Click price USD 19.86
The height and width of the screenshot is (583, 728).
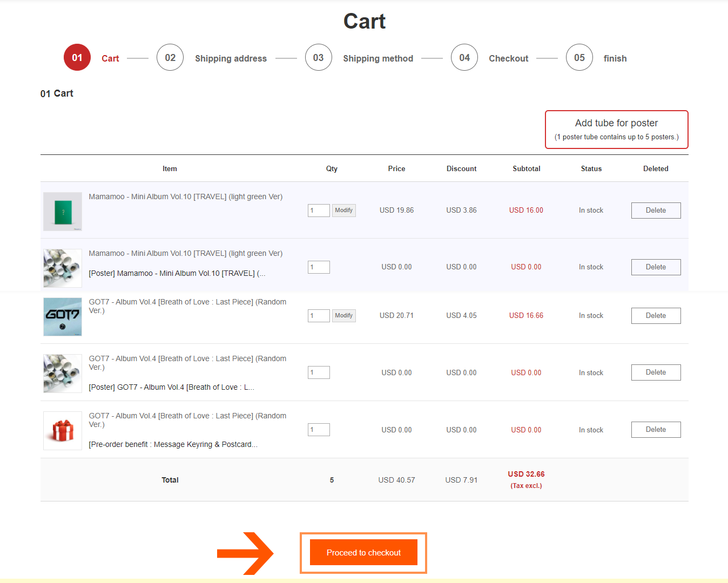[396, 210]
